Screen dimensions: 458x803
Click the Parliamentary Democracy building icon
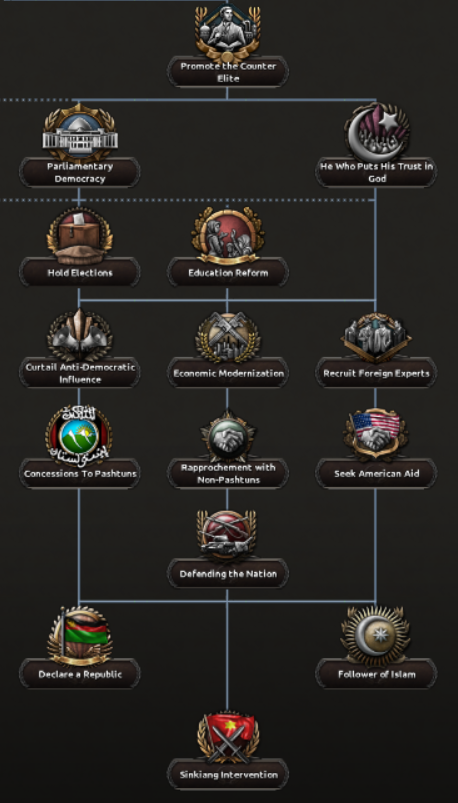click(x=79, y=133)
